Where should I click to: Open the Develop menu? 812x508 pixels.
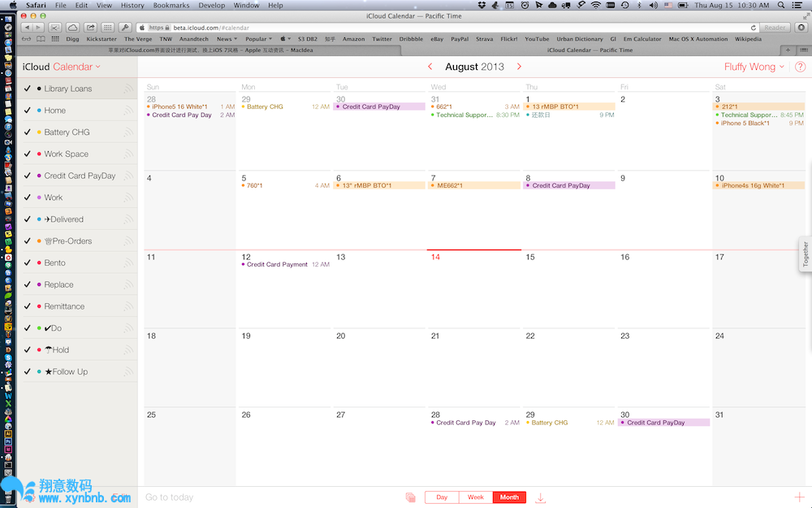212,5
